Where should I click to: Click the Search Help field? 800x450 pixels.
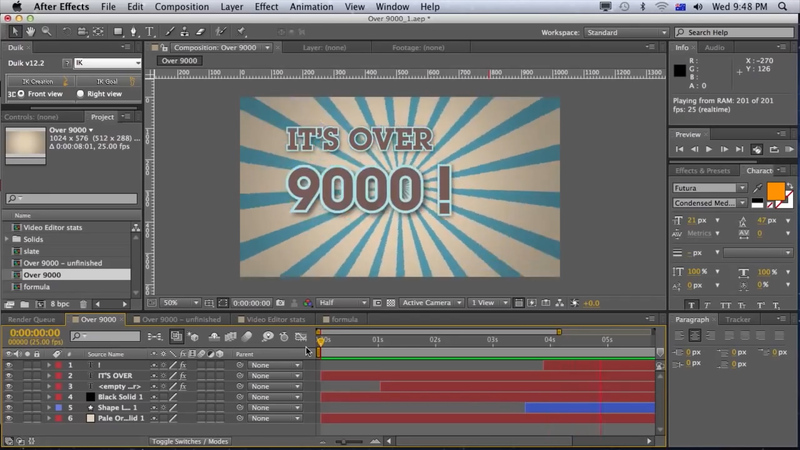point(734,32)
